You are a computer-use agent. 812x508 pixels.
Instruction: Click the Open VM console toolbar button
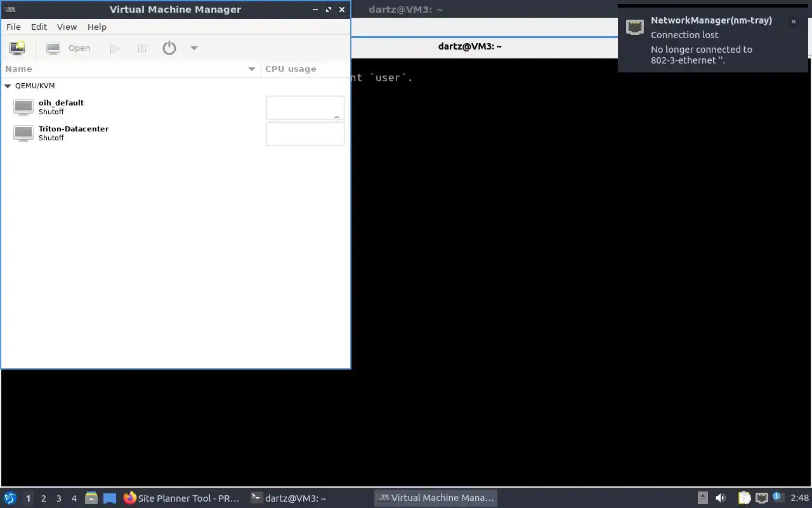69,48
